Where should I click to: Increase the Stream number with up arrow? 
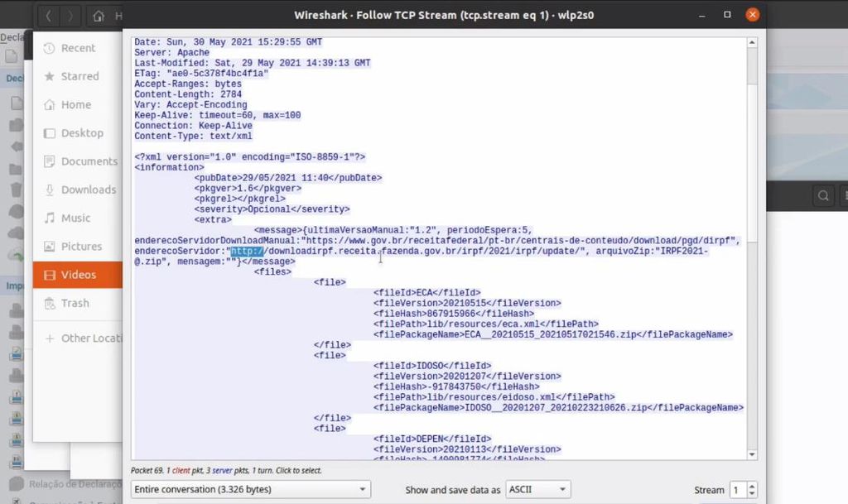(x=752, y=486)
